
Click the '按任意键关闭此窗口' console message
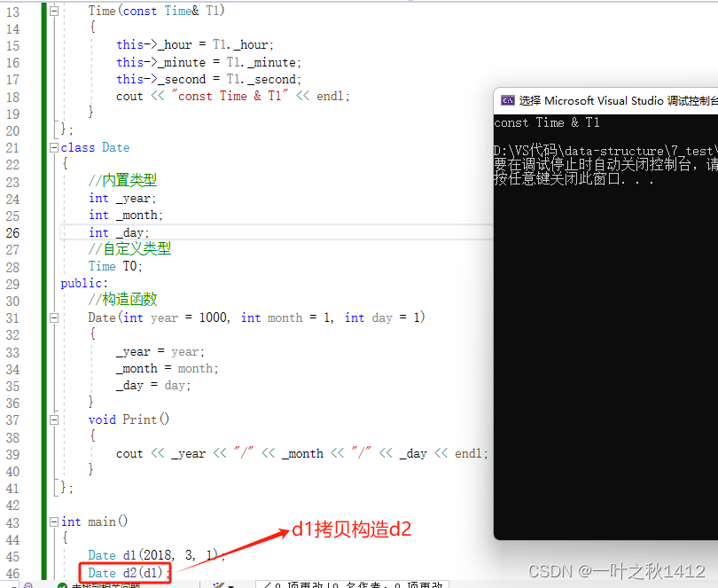574,178
